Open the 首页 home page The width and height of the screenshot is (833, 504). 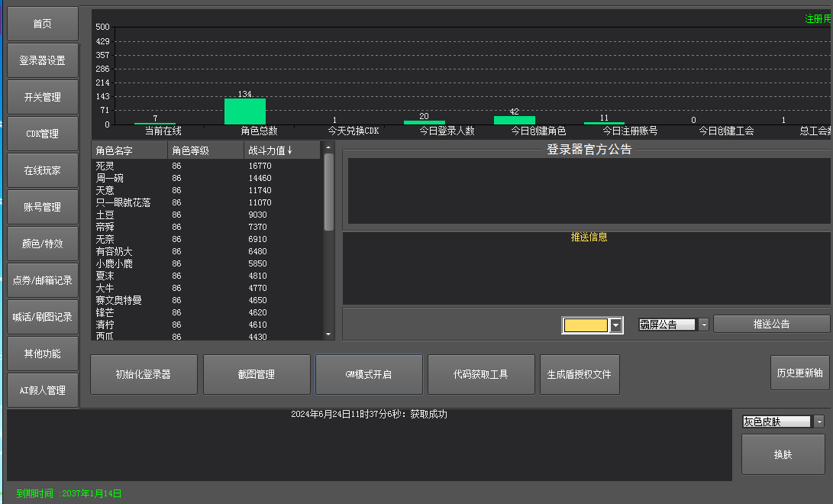click(43, 24)
